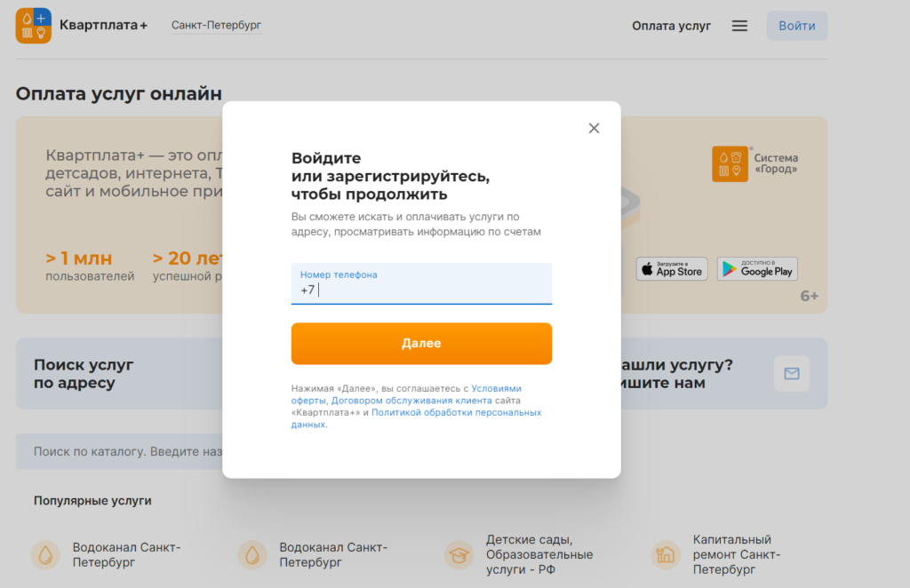
Task: Click the envelope mail icon
Action: click(x=792, y=373)
